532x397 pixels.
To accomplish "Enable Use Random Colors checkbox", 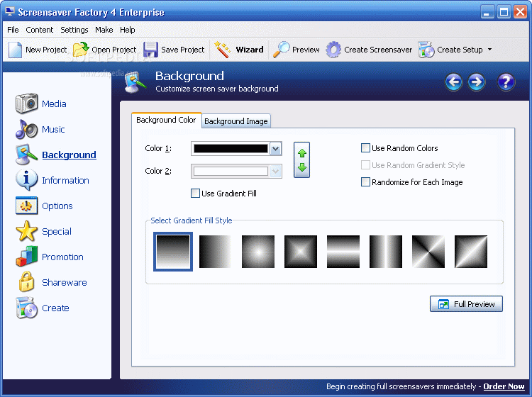I will tap(365, 148).
